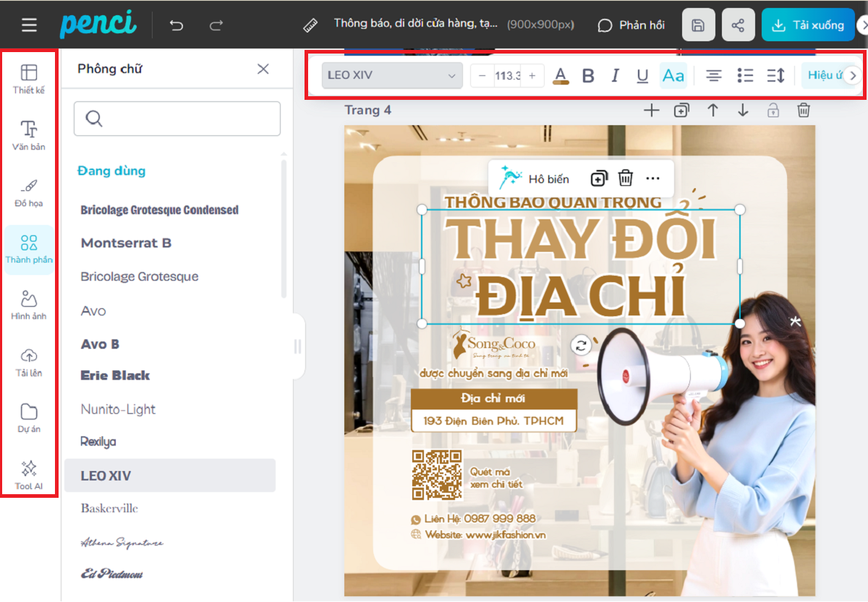This screenshot has width=868, height=602.
Task: Duplicate the selected text element
Action: 599,179
